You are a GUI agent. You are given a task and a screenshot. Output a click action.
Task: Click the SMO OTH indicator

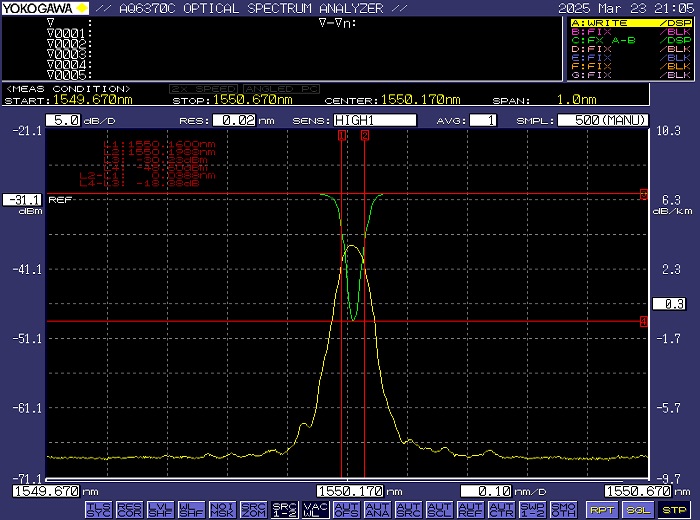(563, 509)
